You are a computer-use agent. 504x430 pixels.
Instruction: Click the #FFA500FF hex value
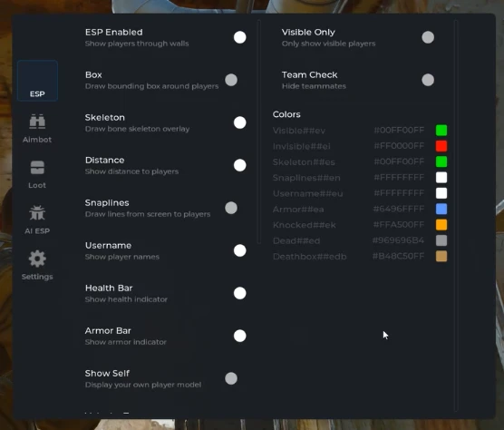(399, 225)
